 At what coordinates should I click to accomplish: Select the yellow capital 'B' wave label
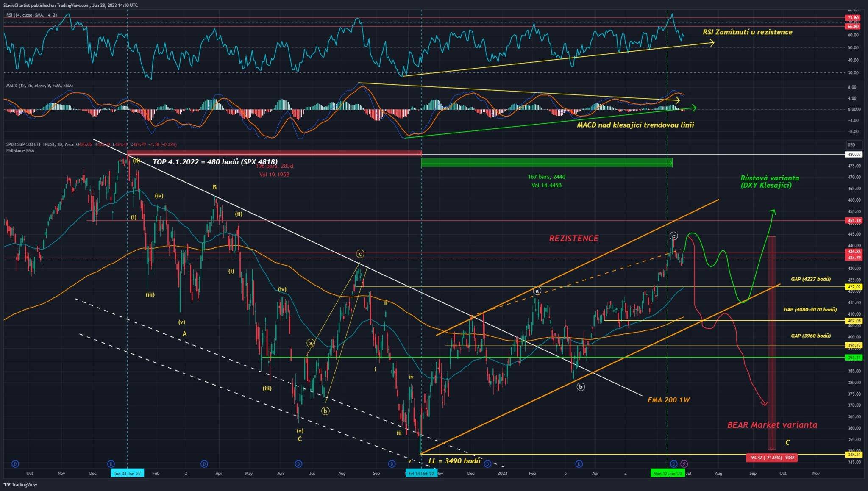(x=215, y=187)
